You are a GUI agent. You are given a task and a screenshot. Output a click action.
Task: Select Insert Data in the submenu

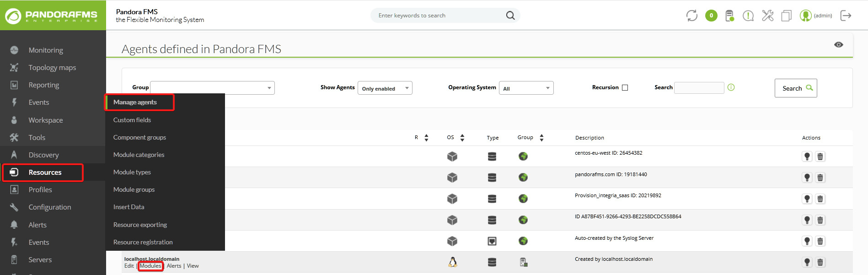click(x=129, y=207)
